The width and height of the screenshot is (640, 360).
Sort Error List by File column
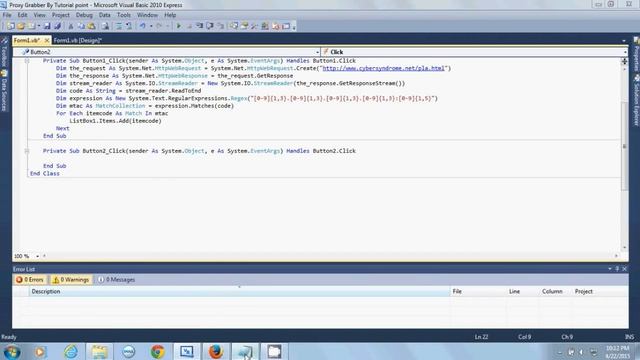click(x=479, y=291)
